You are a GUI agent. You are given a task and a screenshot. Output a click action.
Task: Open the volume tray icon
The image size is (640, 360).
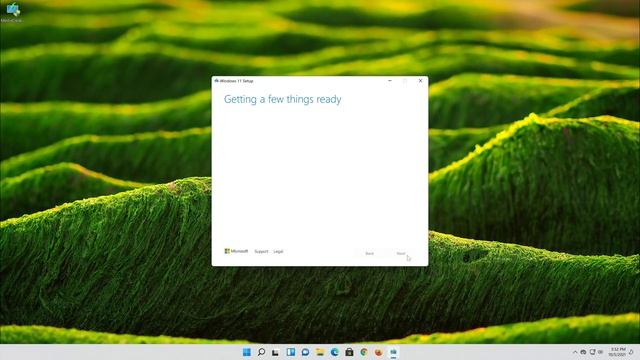point(601,352)
